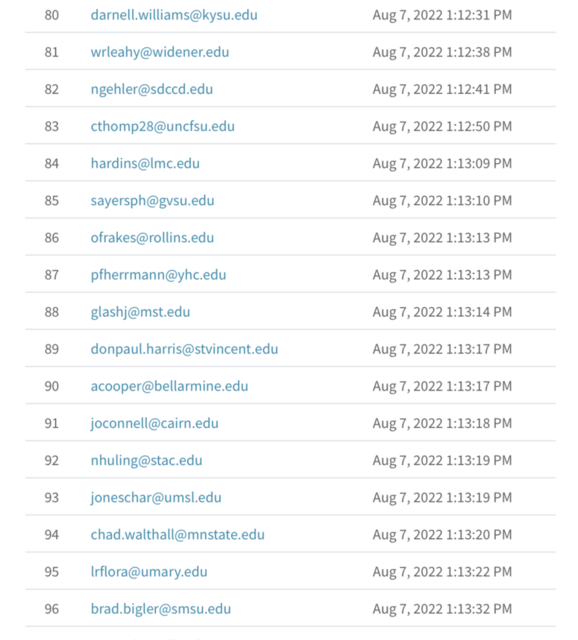Click donpaul.harris@stvincent.edu link
The image size is (578, 640).
[x=184, y=349]
